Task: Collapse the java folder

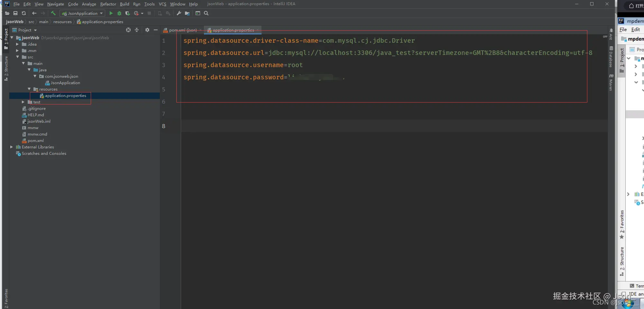Action: click(29, 70)
